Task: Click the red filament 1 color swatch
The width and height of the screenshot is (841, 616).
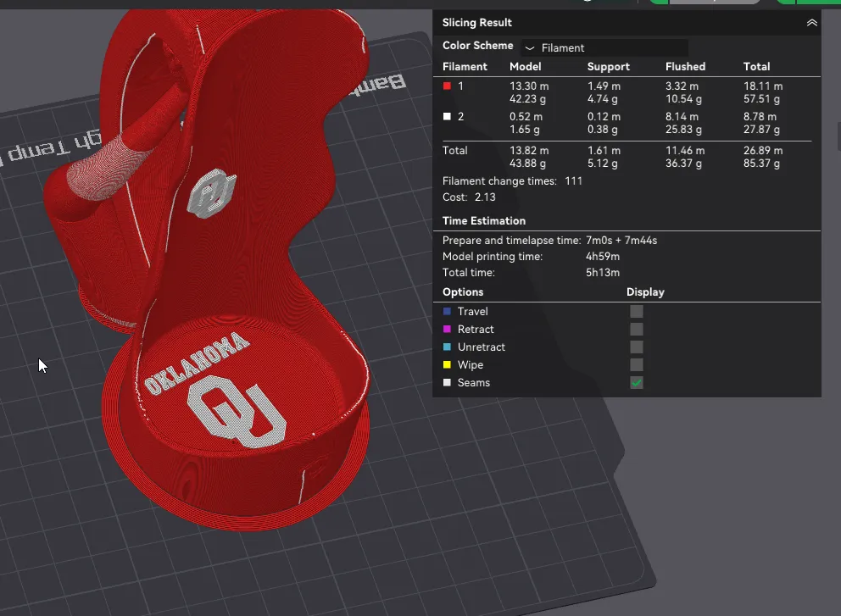Action: pyautogui.click(x=447, y=86)
